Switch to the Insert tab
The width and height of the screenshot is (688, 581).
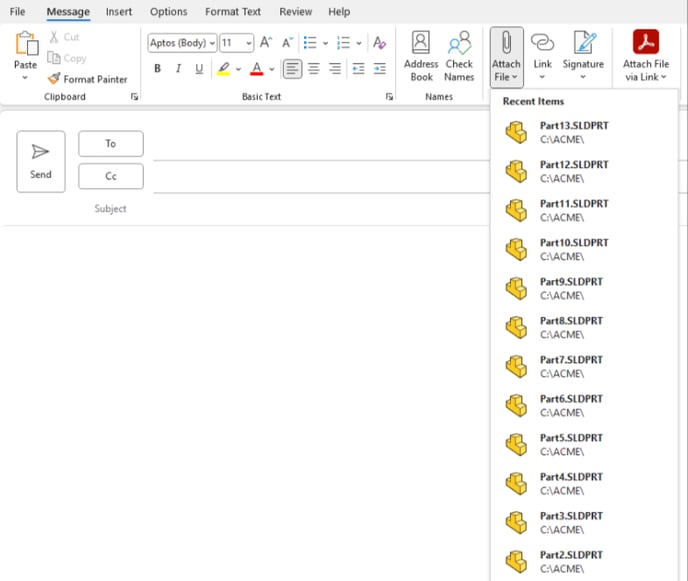pos(118,12)
